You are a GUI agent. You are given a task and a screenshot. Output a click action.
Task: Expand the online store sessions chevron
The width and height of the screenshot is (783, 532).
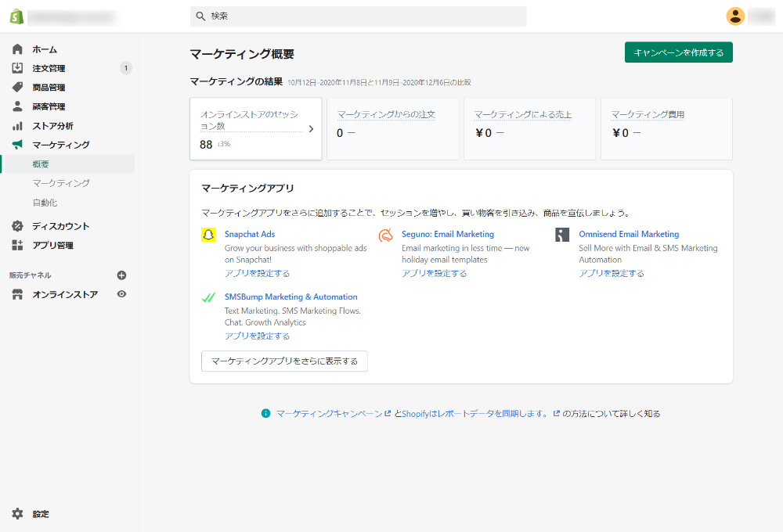pyautogui.click(x=311, y=129)
